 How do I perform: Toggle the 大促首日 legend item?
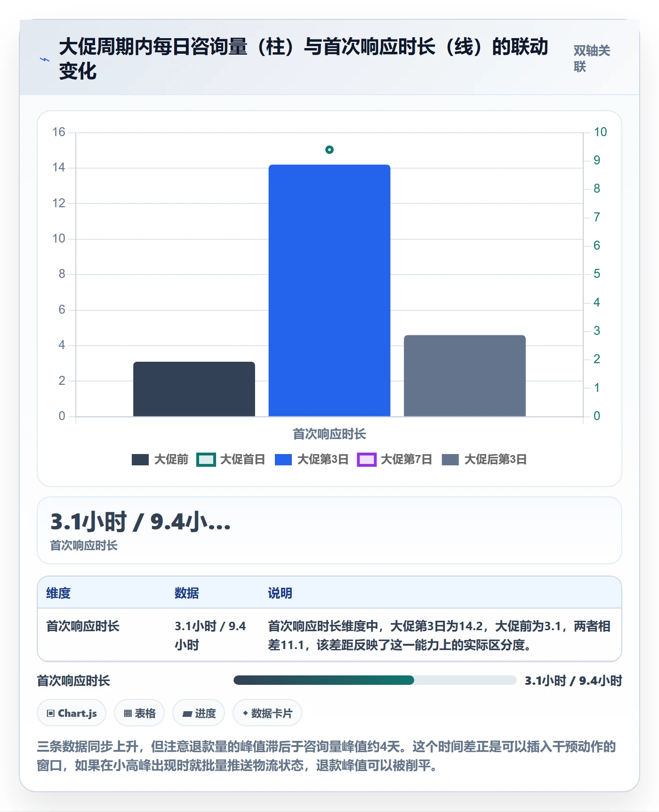click(231, 460)
